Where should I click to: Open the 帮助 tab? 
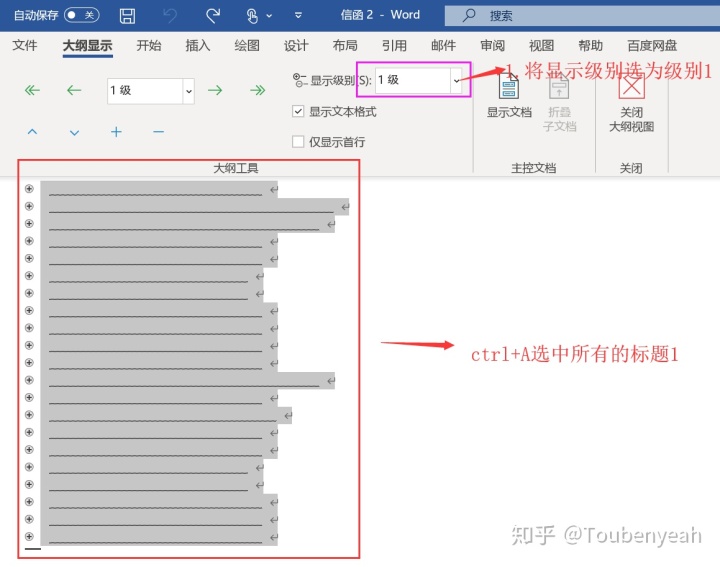click(591, 45)
